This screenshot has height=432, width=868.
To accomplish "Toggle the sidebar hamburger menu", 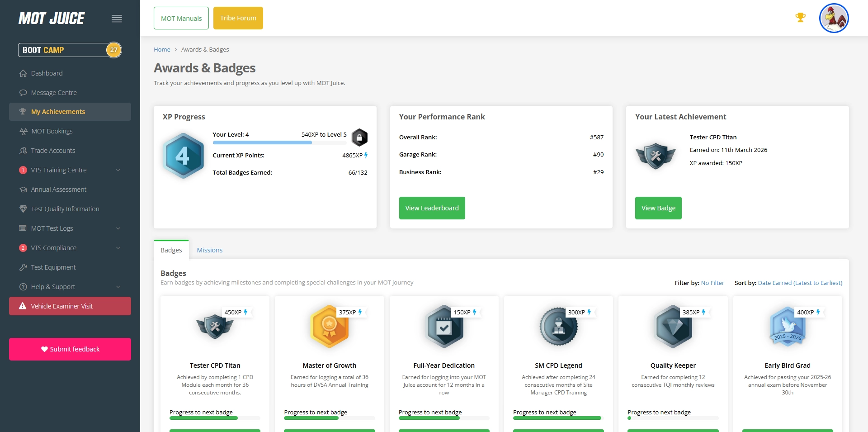I will click(x=117, y=19).
